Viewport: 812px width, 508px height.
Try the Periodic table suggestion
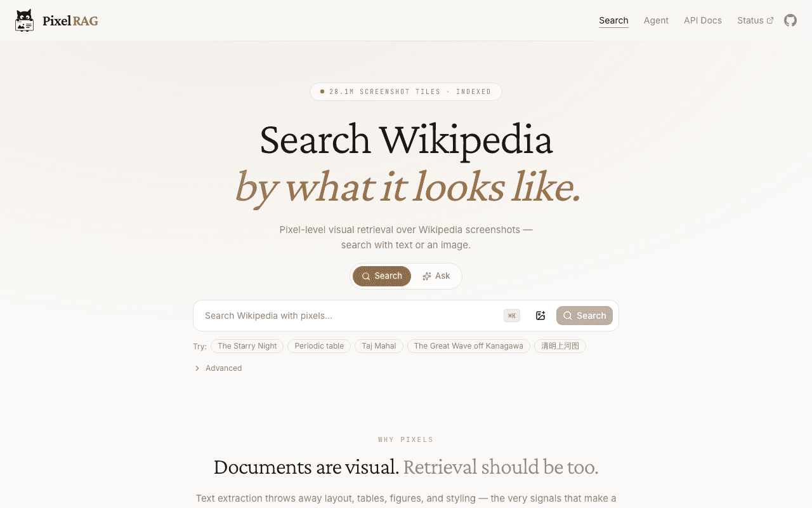(x=319, y=346)
